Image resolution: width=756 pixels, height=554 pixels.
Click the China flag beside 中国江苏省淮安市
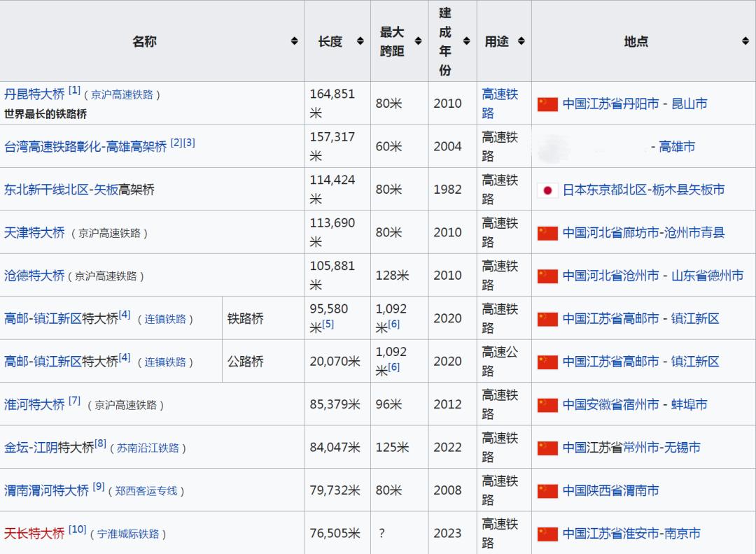[547, 534]
